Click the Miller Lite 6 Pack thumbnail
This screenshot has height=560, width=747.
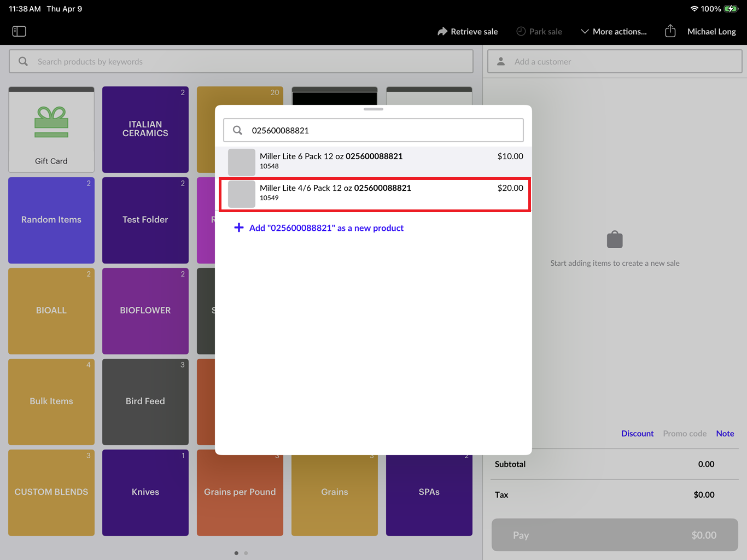pyautogui.click(x=242, y=162)
